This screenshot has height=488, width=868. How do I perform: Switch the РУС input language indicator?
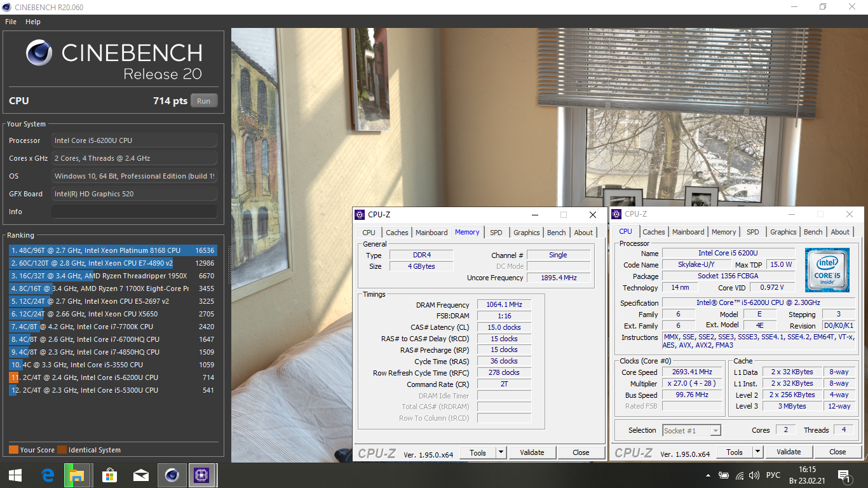(x=773, y=475)
